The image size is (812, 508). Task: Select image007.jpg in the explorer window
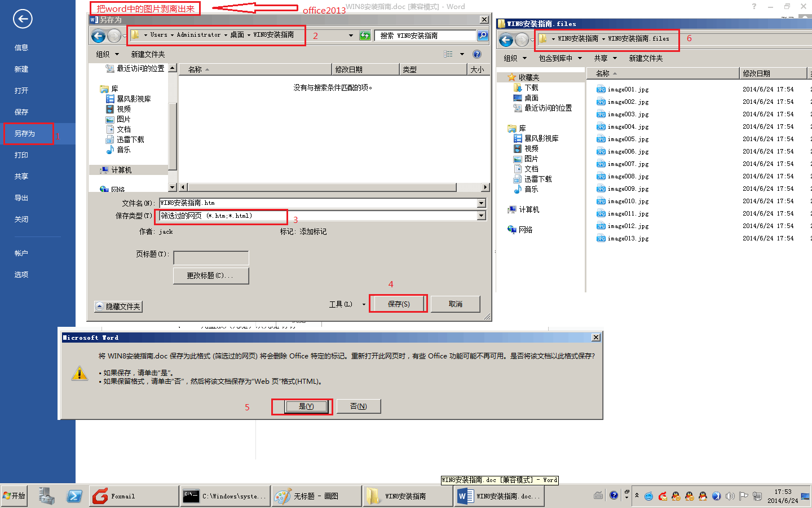(623, 164)
